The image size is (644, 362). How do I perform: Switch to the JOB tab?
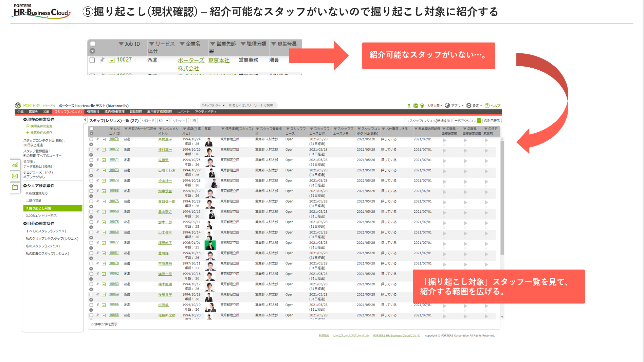pyautogui.click(x=46, y=112)
